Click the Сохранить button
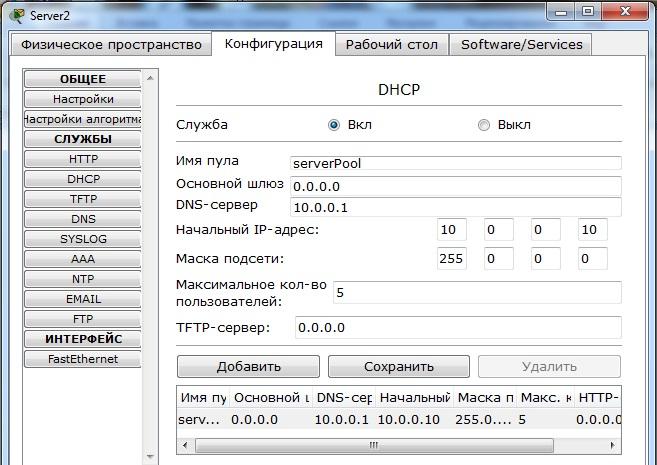Screen dimensions: 657x465 click(398, 367)
